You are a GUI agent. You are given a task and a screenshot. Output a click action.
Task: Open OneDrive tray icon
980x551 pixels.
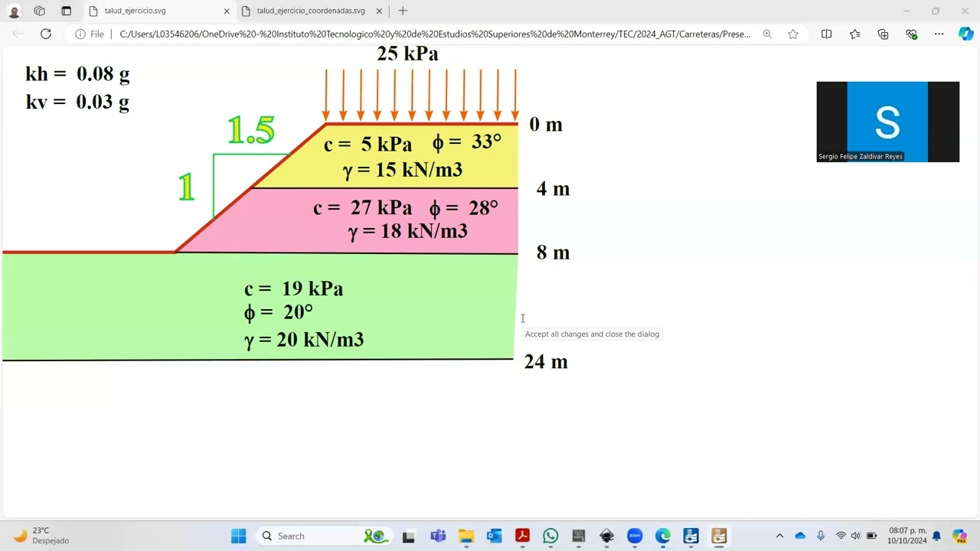[x=800, y=536]
